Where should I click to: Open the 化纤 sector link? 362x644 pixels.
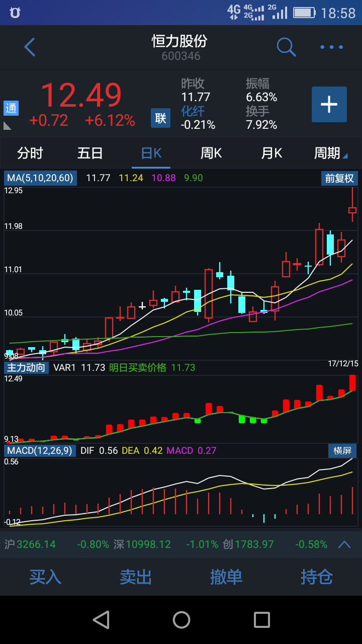pos(193,111)
